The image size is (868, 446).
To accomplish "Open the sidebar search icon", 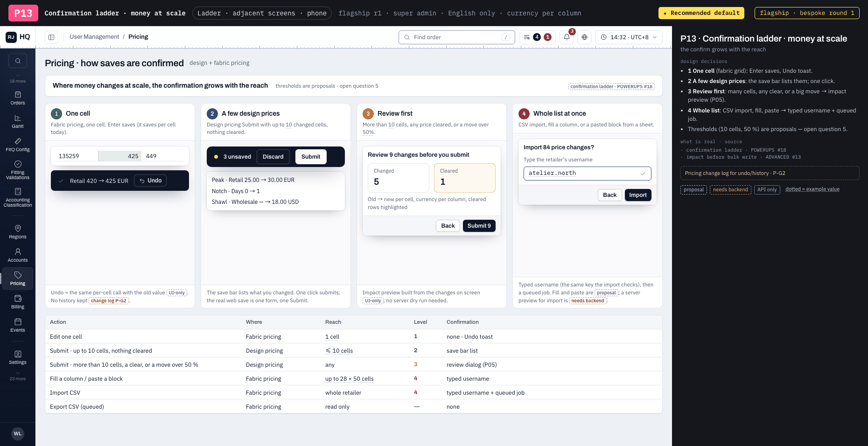I will tap(18, 61).
